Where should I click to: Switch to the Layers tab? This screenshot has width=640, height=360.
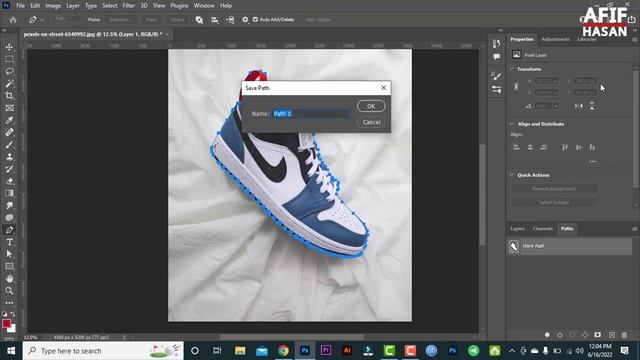click(x=518, y=229)
